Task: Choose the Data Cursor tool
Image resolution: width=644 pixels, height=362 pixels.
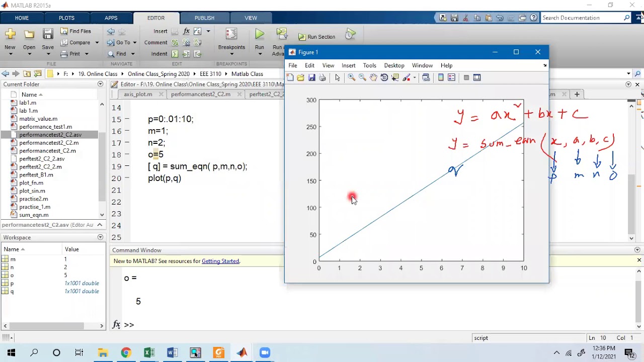Action: coord(395,77)
